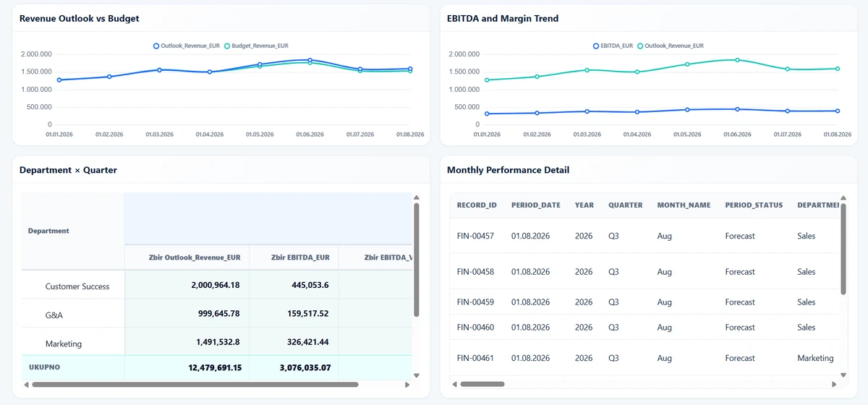Image resolution: width=868 pixels, height=405 pixels.
Task: Toggle Outlook_Revenue_EUR legend in EBITDA and Margin chart
Action: (671, 46)
